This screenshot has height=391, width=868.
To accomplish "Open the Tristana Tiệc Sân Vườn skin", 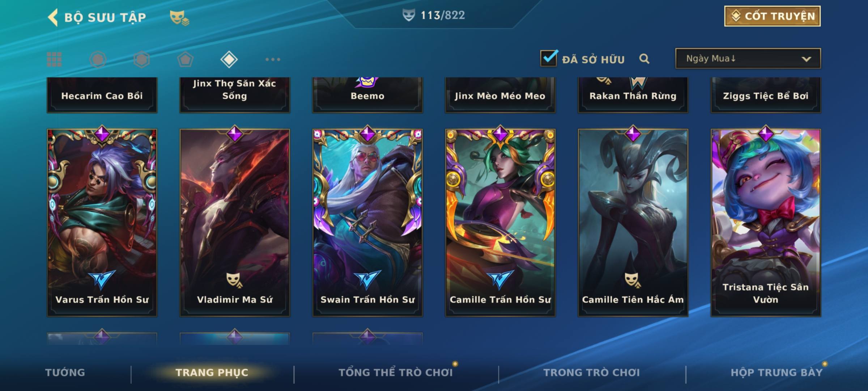I will pos(766,223).
